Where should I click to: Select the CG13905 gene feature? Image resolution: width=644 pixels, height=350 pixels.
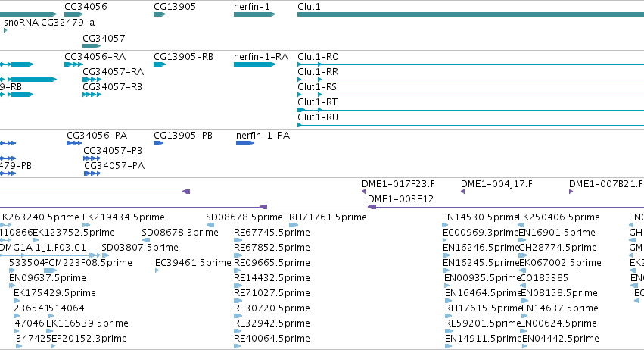[160, 14]
